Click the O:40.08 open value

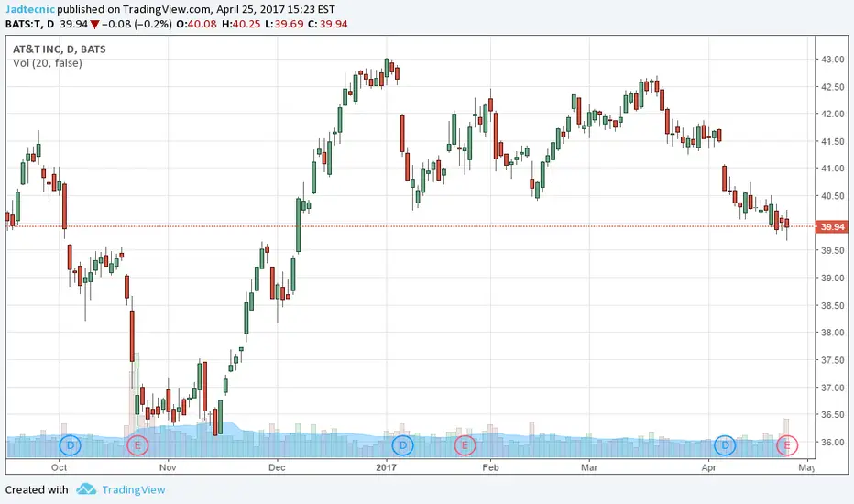pos(196,24)
